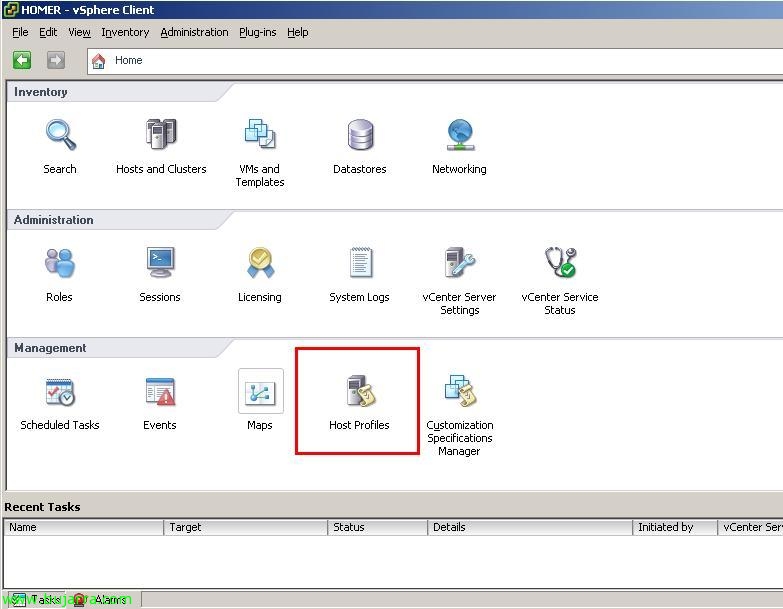Click the Alarms status bar button

click(x=102, y=600)
